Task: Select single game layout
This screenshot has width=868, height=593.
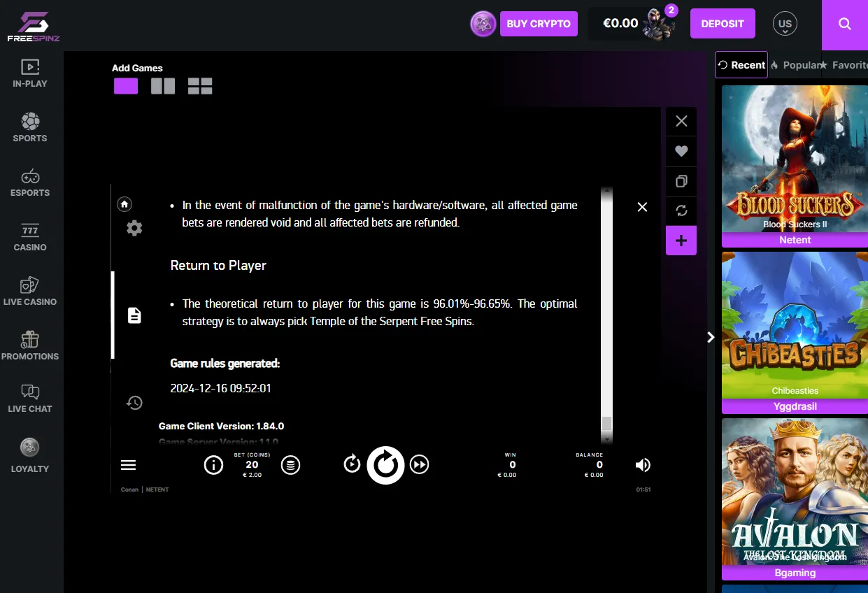Action: tap(126, 86)
